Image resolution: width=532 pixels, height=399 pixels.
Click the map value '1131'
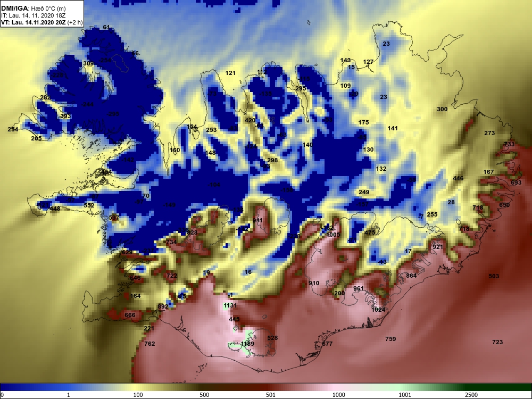(230, 305)
